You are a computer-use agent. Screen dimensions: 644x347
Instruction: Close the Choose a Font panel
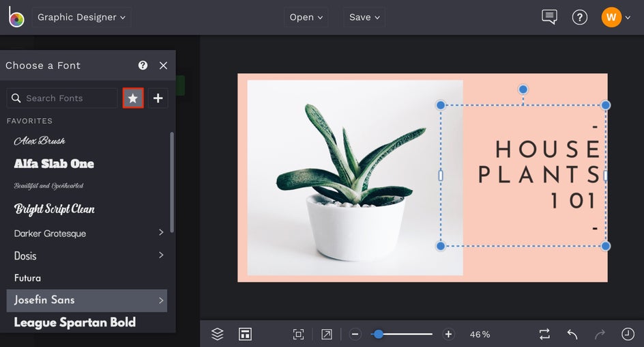pyautogui.click(x=163, y=66)
